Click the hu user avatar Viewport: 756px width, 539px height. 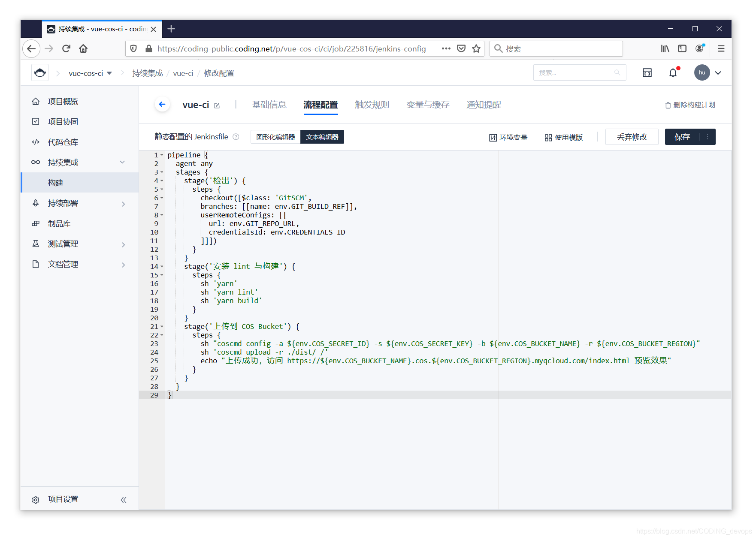click(702, 72)
